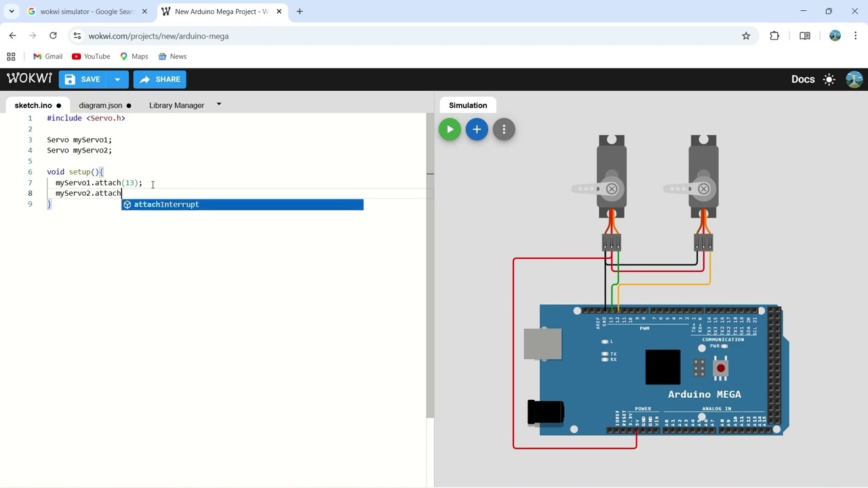Select the Simulation tab

[468, 105]
